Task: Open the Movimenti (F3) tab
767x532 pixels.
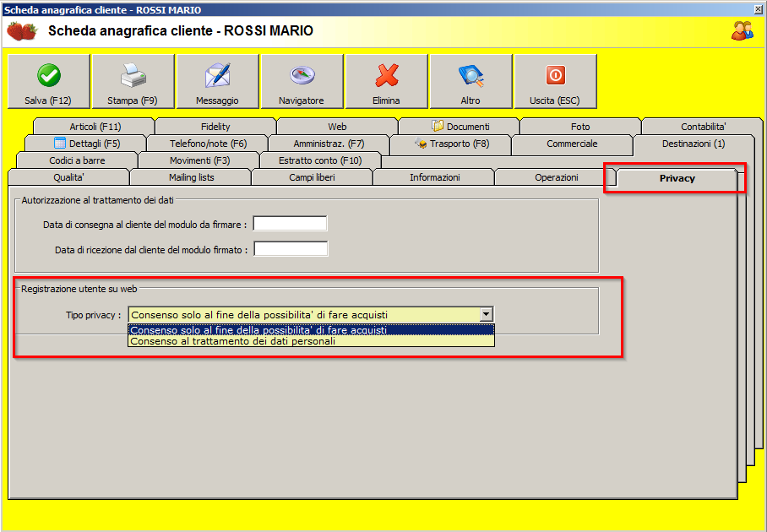Action: 199,160
